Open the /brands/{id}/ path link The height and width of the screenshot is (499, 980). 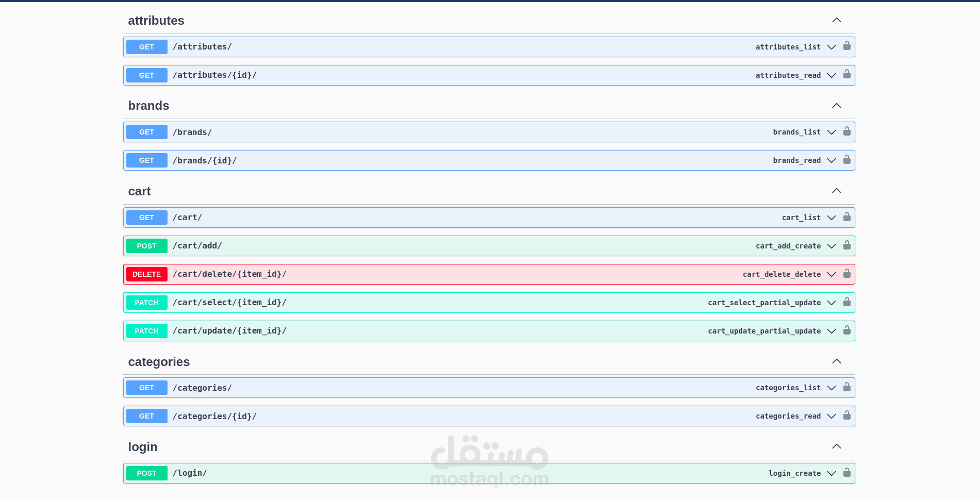[205, 160]
